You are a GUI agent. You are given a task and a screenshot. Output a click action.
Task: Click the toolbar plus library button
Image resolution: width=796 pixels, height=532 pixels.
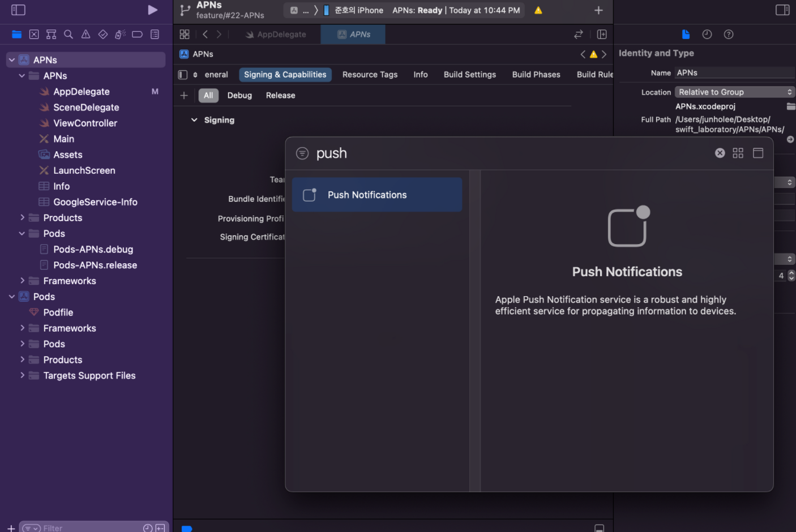(x=598, y=10)
